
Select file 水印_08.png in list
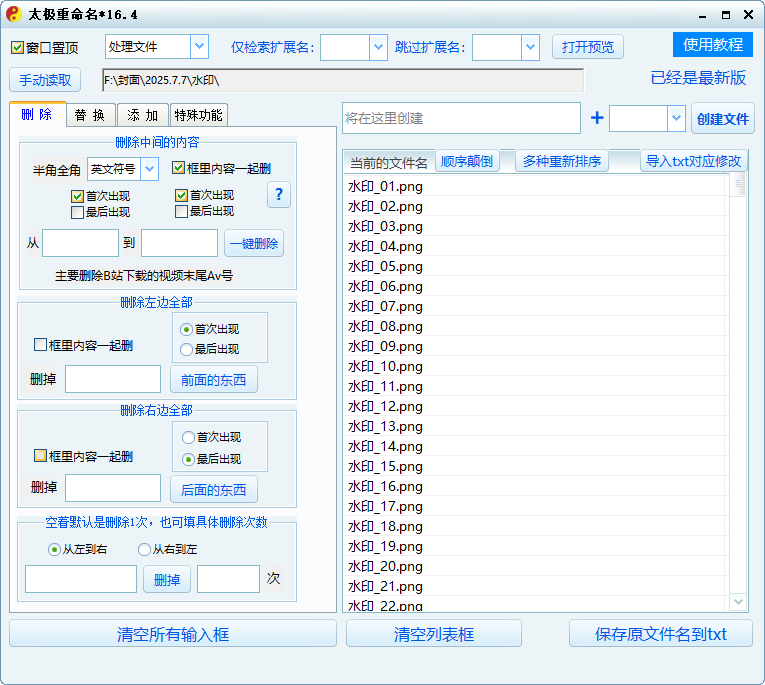coord(536,326)
